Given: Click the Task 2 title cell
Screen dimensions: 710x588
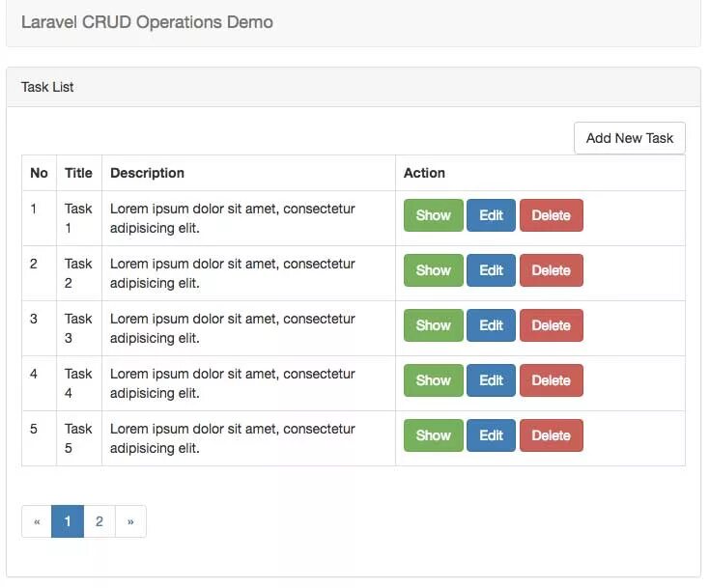Looking at the screenshot, I should 79,273.
